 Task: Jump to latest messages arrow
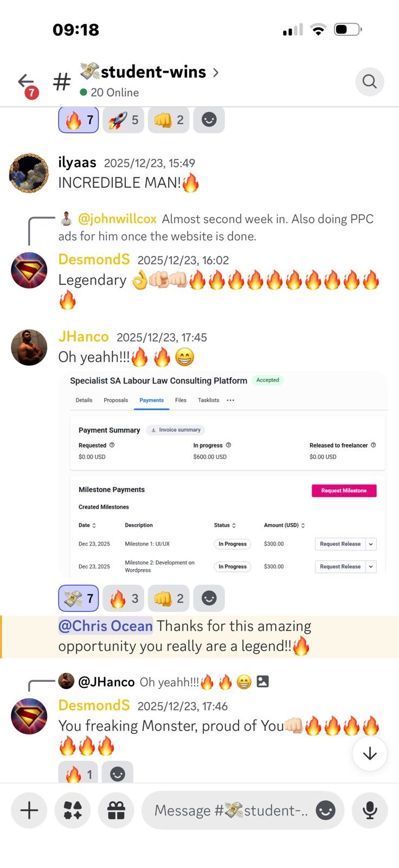(370, 754)
